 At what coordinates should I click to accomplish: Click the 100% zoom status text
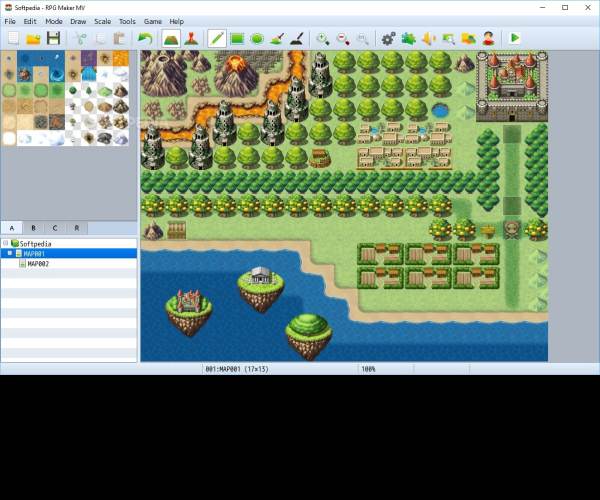pyautogui.click(x=368, y=369)
